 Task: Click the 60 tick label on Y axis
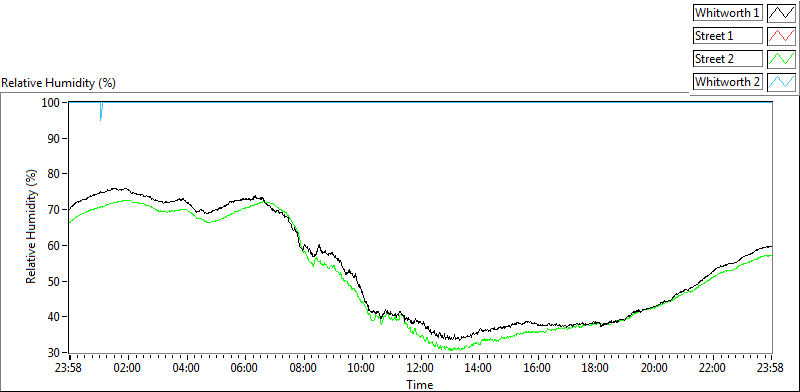click(55, 246)
